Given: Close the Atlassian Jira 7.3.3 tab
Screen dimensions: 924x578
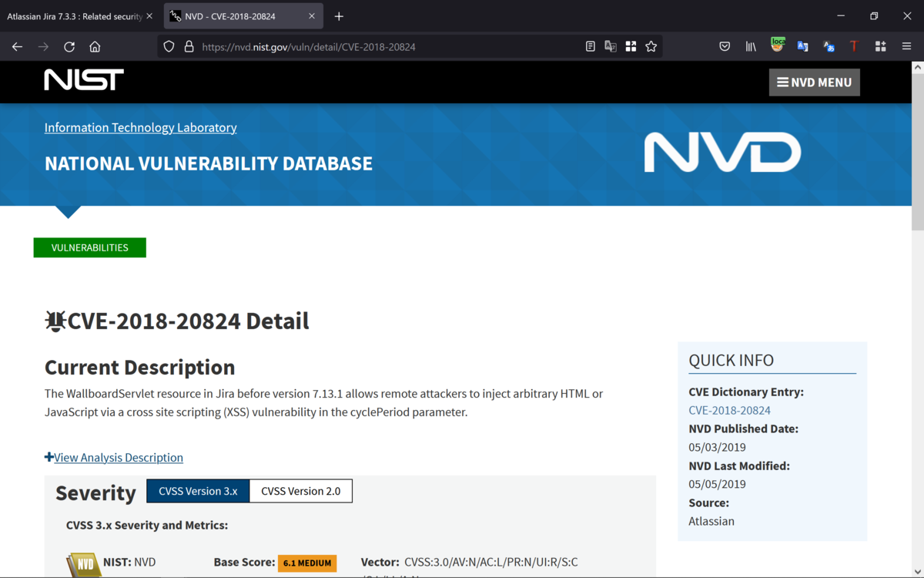Looking at the screenshot, I should pos(149,16).
